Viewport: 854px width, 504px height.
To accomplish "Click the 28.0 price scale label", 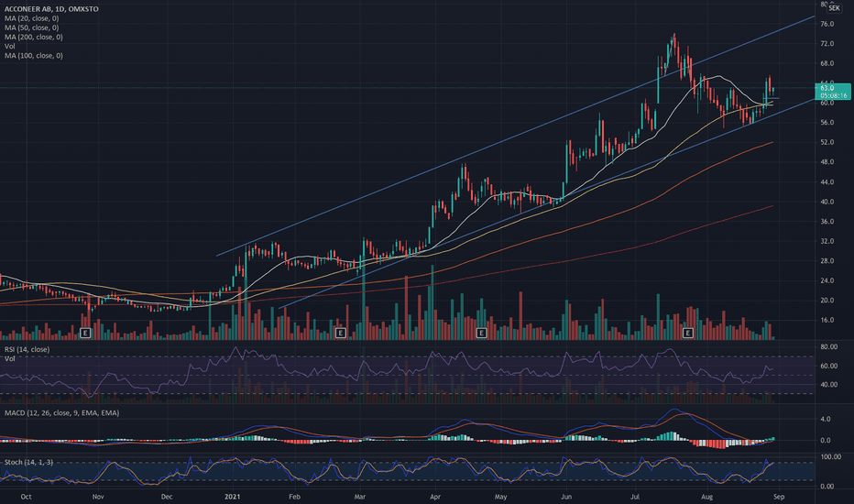I will click(x=827, y=261).
